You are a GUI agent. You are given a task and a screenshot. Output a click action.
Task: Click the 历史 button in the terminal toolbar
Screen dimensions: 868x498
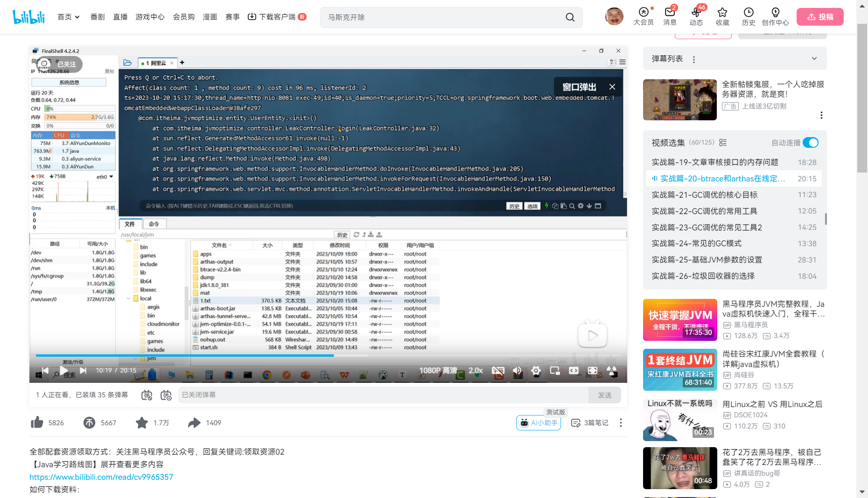(514, 206)
